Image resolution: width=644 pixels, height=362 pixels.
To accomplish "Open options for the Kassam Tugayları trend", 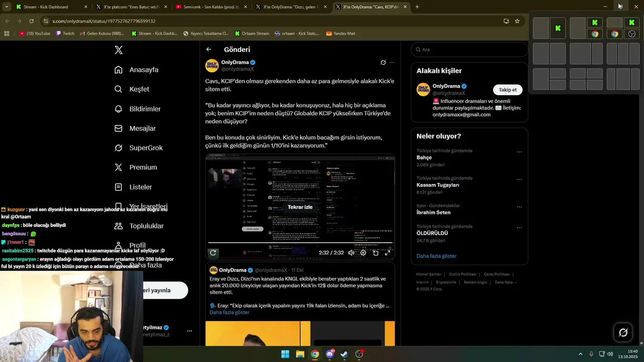I will pyautogui.click(x=519, y=179).
